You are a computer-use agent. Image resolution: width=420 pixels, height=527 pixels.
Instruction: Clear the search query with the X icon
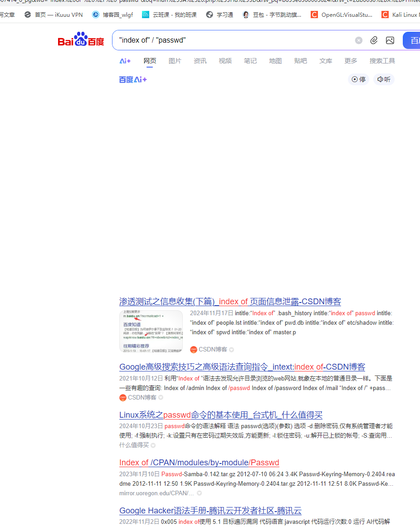[x=358, y=40]
